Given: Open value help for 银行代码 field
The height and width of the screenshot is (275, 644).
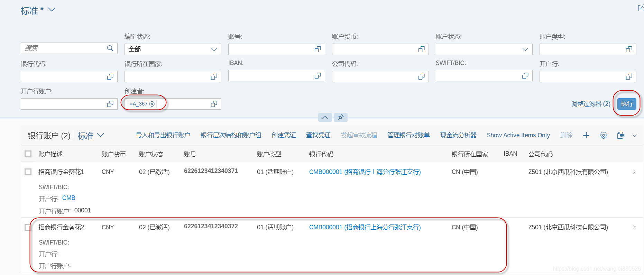Looking at the screenshot, I should pos(110,77).
